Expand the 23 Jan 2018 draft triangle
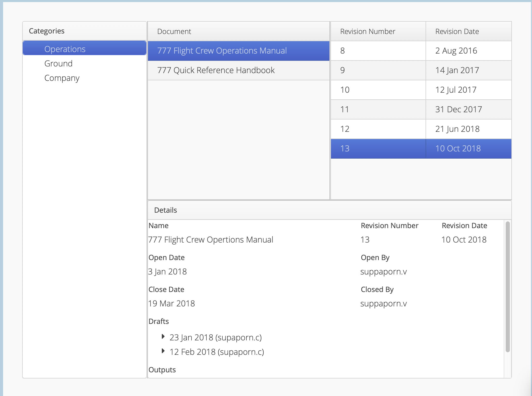 point(163,337)
